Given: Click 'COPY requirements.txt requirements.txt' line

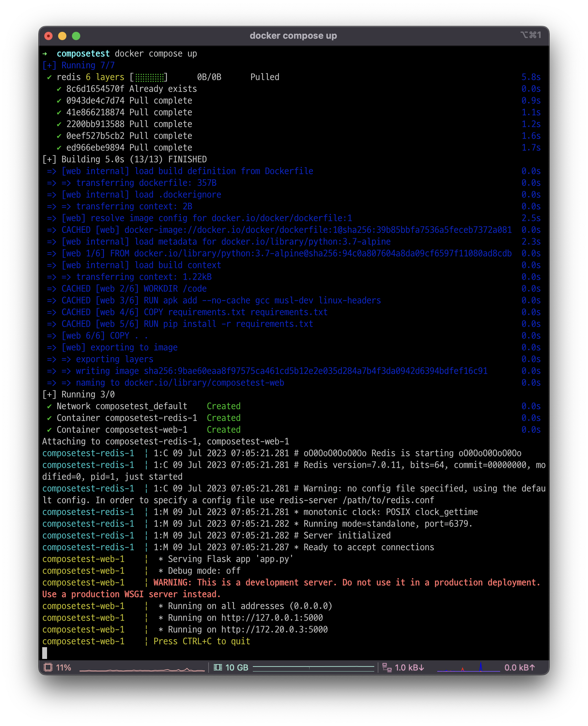Looking at the screenshot, I should point(187,312).
